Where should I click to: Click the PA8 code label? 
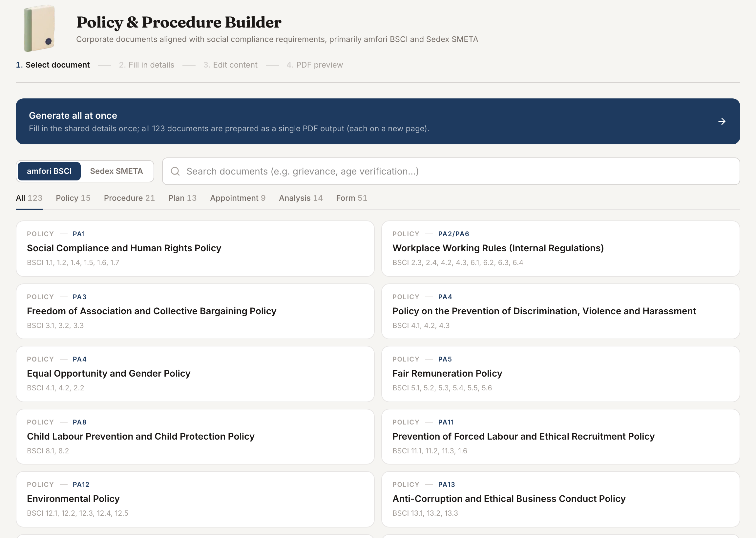[79, 423]
